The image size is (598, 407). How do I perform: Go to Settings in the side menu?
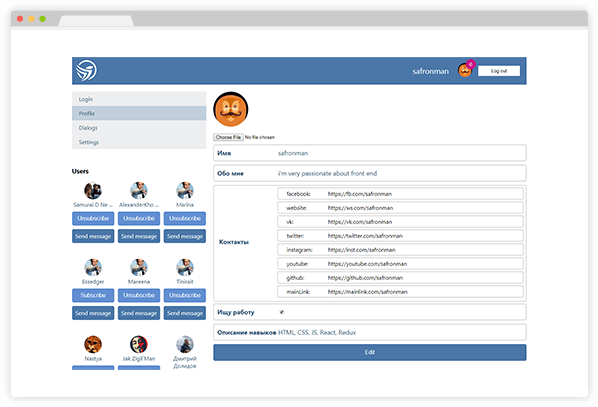[139, 142]
